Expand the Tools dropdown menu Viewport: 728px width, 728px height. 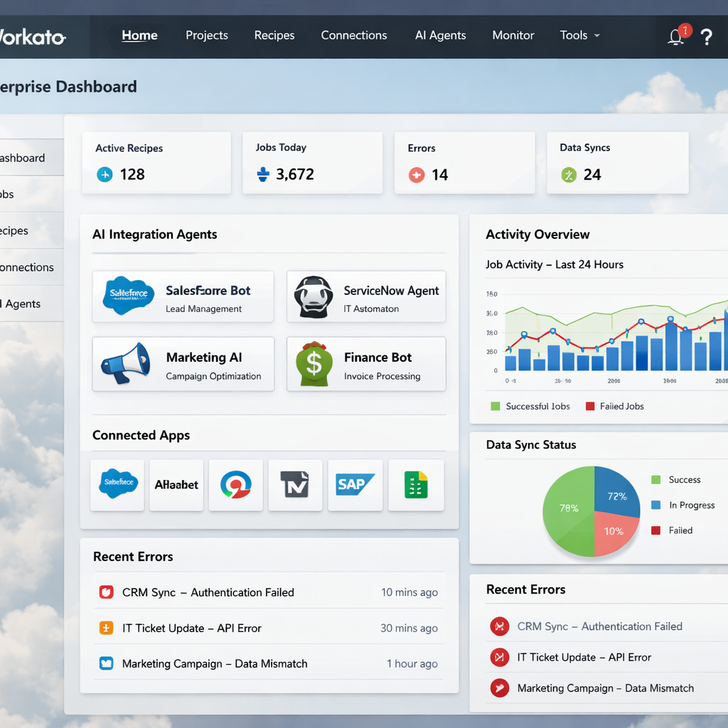click(580, 36)
